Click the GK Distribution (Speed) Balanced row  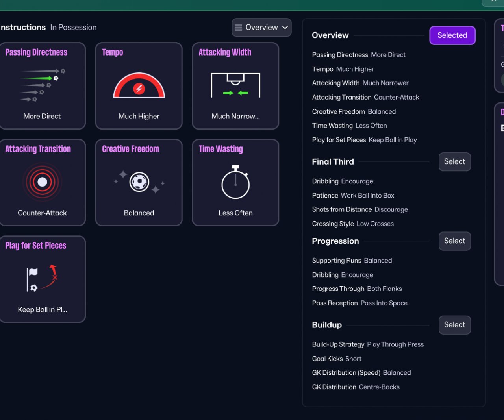click(x=361, y=372)
